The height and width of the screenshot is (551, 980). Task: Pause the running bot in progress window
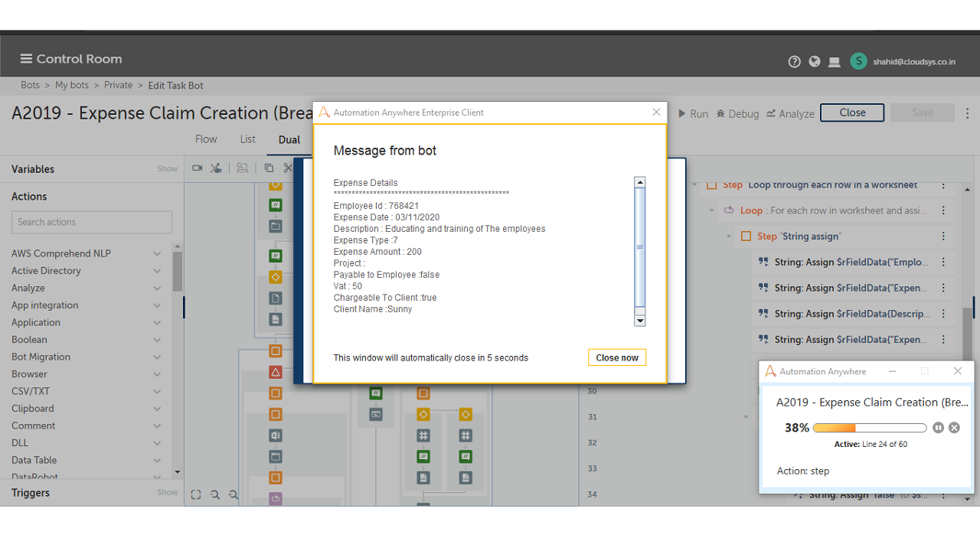[939, 428]
